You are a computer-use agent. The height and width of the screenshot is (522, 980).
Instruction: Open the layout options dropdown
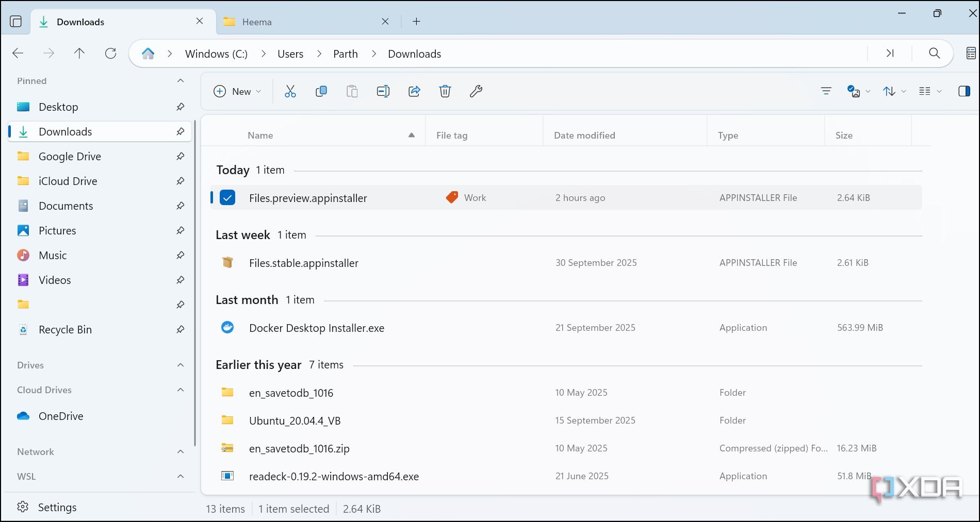click(x=930, y=91)
